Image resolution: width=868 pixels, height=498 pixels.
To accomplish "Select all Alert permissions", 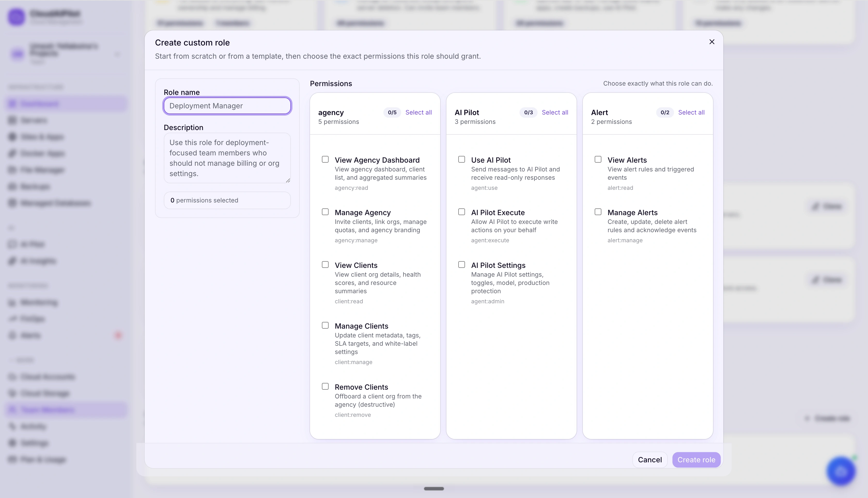I will coord(691,112).
